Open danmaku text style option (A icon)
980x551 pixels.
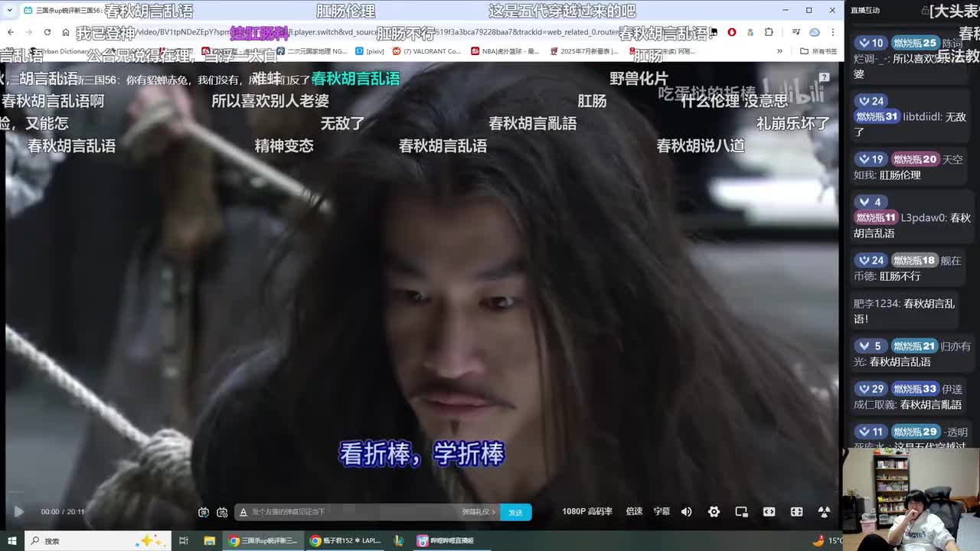[x=243, y=512]
